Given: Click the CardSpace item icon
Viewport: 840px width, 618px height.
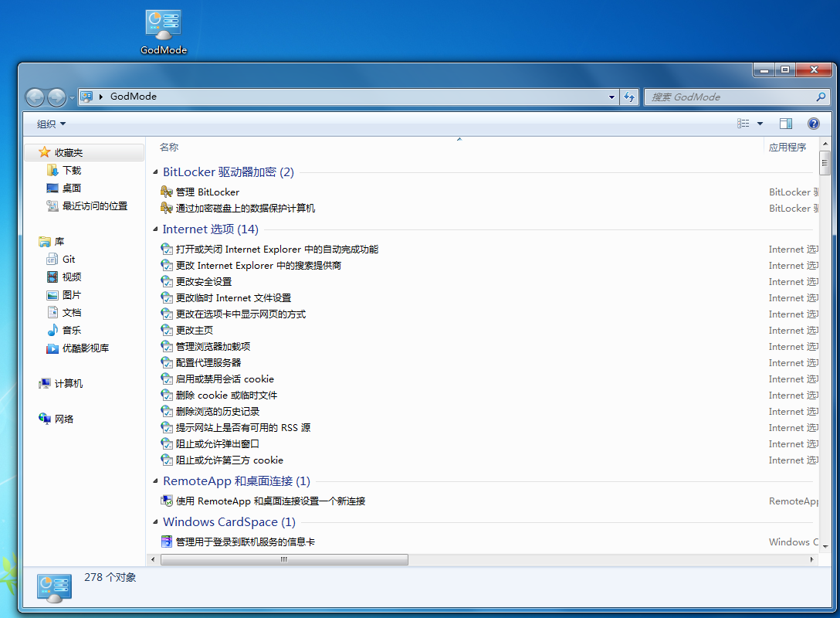Looking at the screenshot, I should pos(167,542).
